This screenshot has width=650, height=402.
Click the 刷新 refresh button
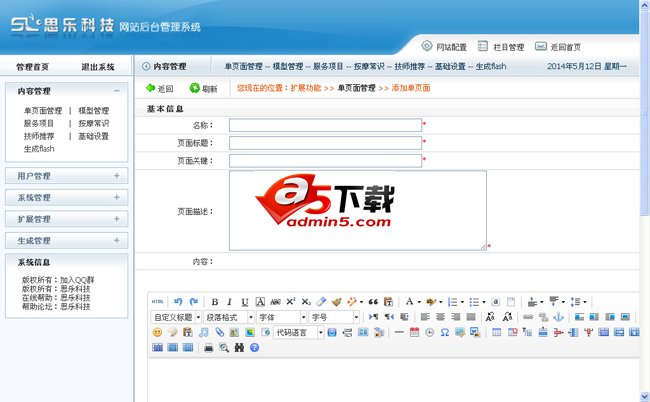204,88
